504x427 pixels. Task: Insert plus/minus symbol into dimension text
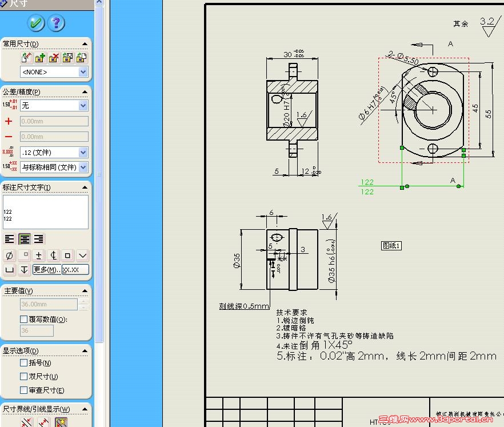click(39, 256)
